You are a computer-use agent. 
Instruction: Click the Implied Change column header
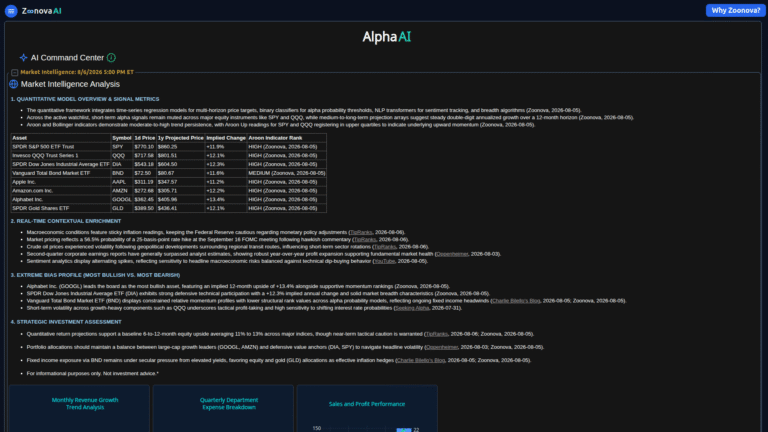tap(226, 138)
